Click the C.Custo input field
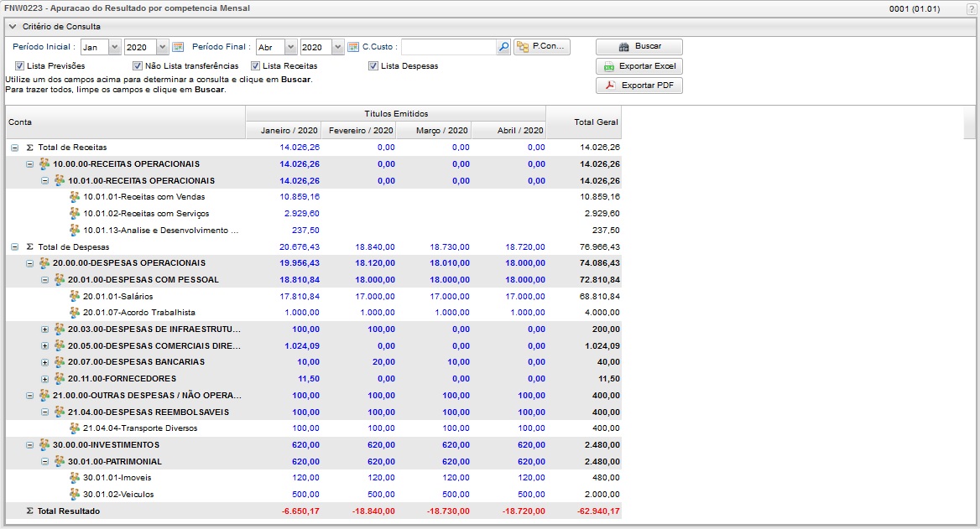 (x=448, y=47)
